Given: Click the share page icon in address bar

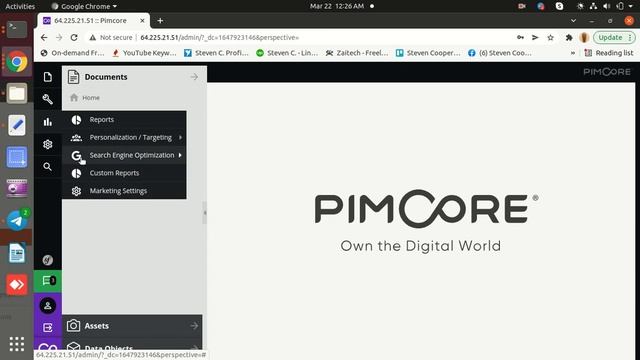Looking at the screenshot, I should (x=535, y=38).
